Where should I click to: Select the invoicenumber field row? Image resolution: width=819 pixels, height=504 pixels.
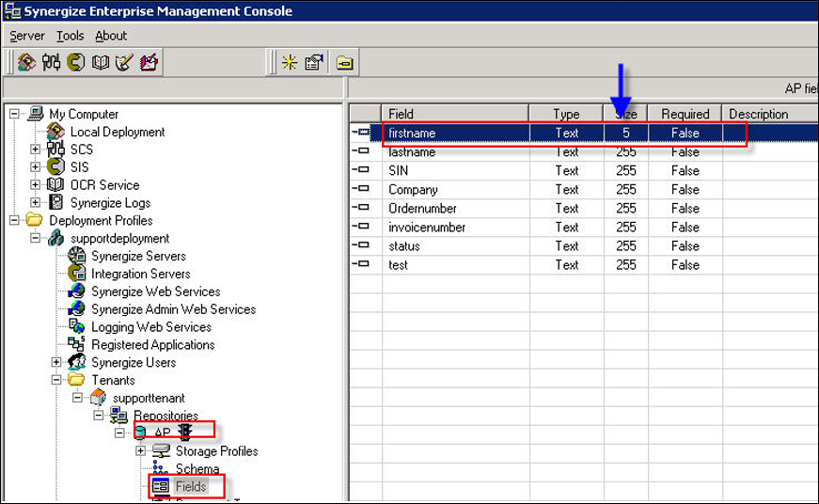pyautogui.click(x=584, y=228)
